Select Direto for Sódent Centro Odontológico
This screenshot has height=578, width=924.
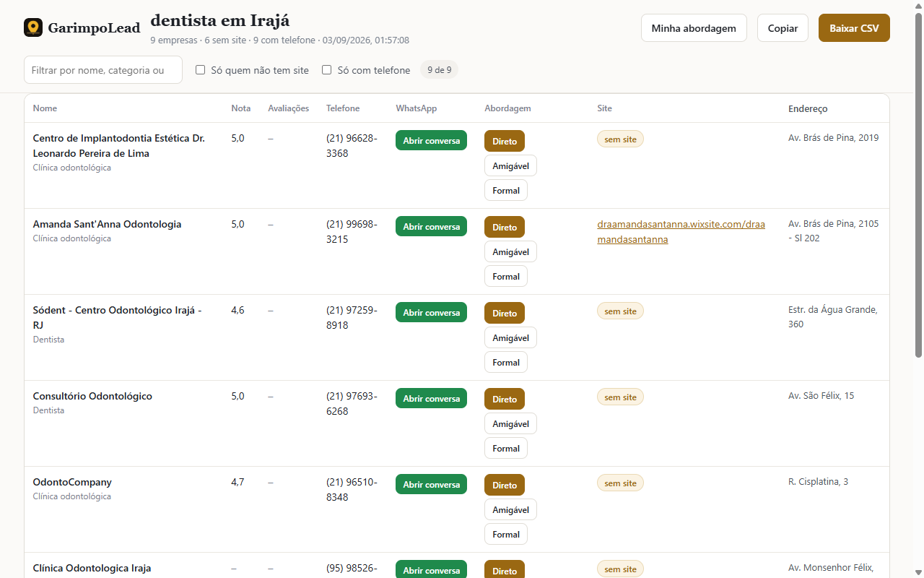pyautogui.click(x=505, y=313)
